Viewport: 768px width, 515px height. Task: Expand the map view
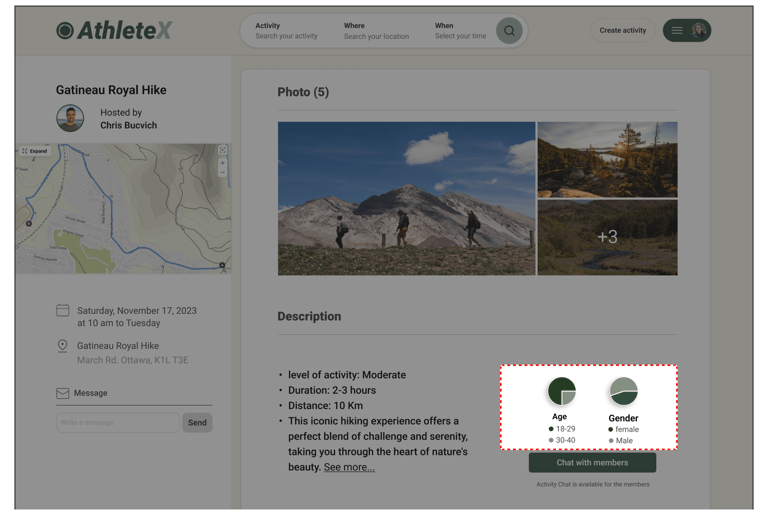34,151
